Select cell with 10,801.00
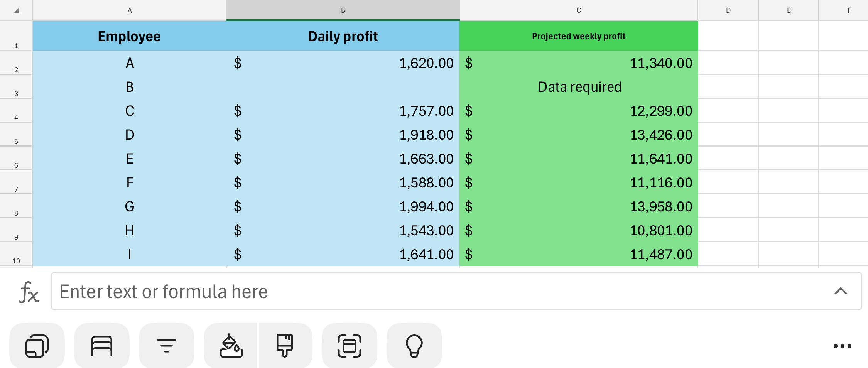 pyautogui.click(x=579, y=230)
